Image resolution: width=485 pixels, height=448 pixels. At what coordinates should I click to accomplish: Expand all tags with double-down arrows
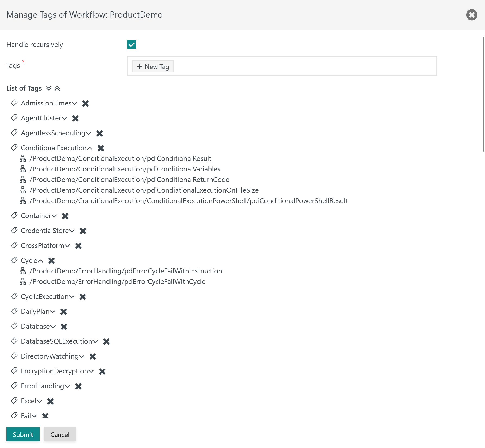click(x=49, y=88)
